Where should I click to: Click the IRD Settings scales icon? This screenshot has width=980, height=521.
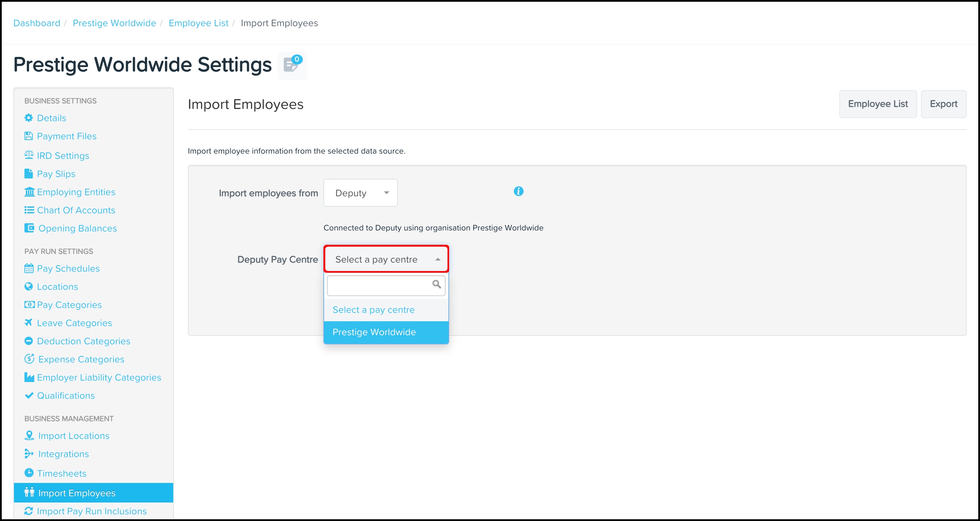pos(29,155)
